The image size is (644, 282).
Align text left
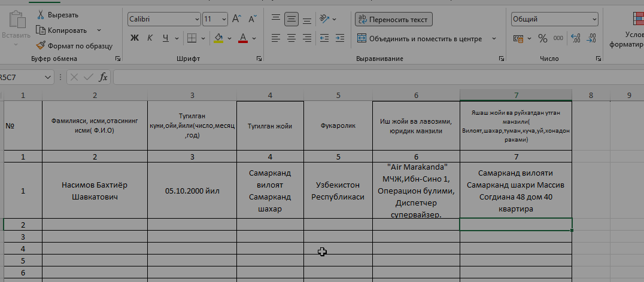pos(276,38)
